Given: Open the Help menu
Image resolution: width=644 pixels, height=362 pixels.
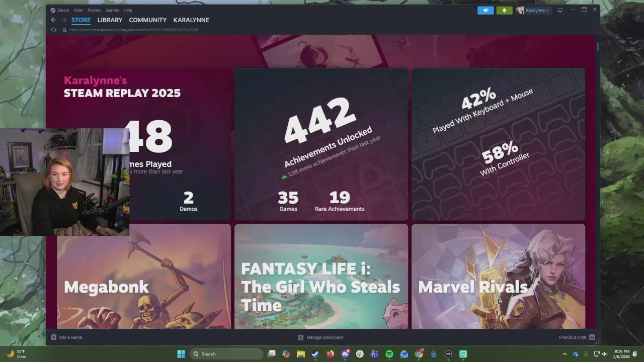Looking at the screenshot, I should tap(128, 10).
